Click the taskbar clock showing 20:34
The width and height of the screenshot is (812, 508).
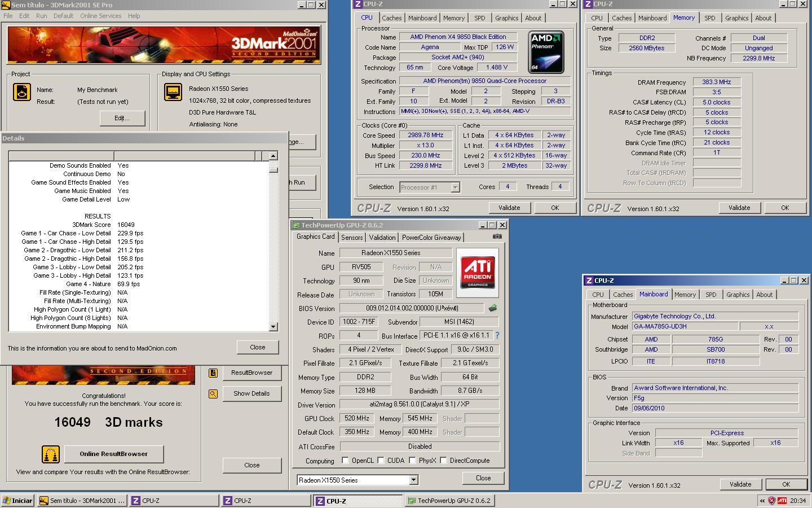(x=798, y=501)
